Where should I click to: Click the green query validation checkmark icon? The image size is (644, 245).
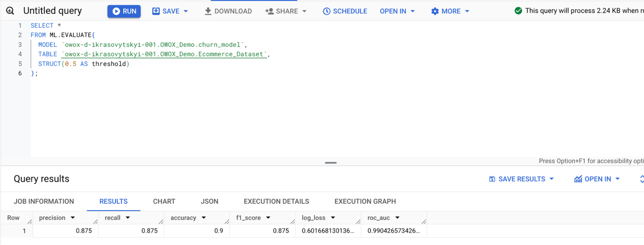coord(518,11)
